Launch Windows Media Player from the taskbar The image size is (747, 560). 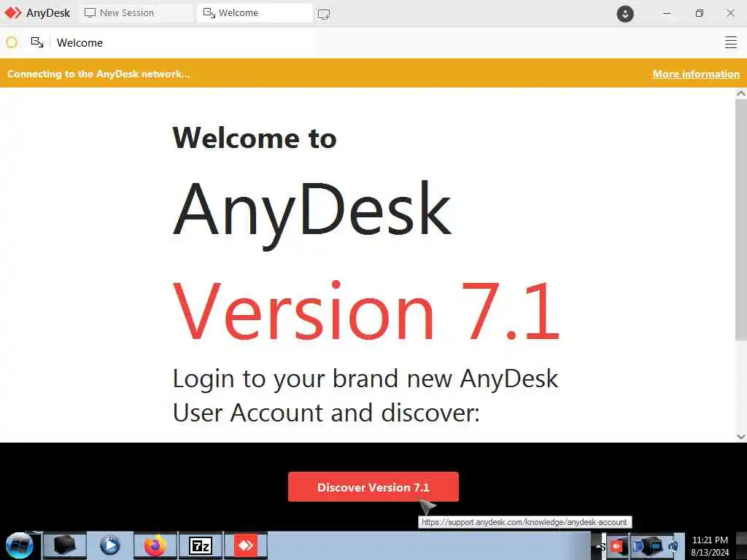click(x=110, y=545)
